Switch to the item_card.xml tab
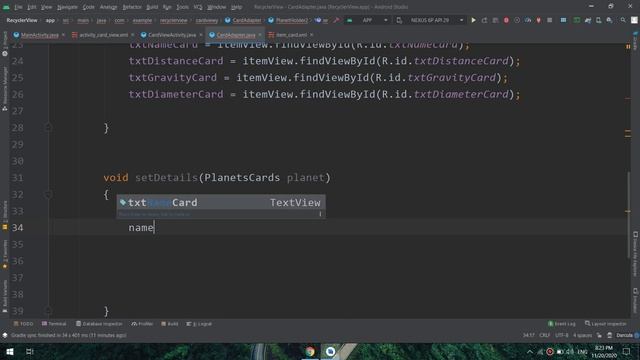Viewport: 640px width, 360px height. 291,35
